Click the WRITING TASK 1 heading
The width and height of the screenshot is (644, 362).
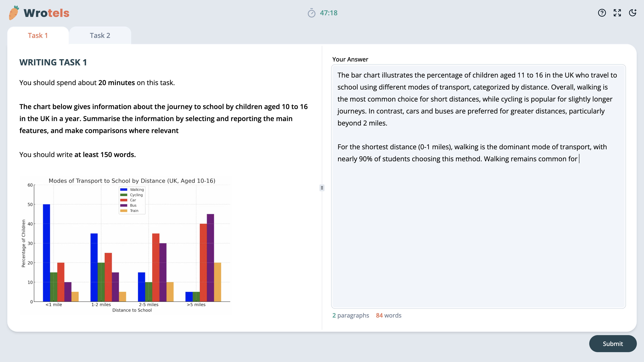tap(53, 62)
